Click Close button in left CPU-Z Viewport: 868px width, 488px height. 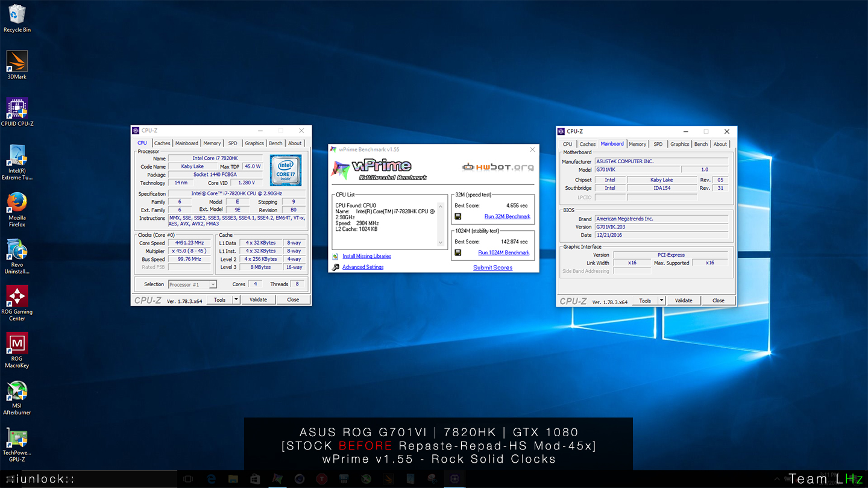tap(293, 299)
